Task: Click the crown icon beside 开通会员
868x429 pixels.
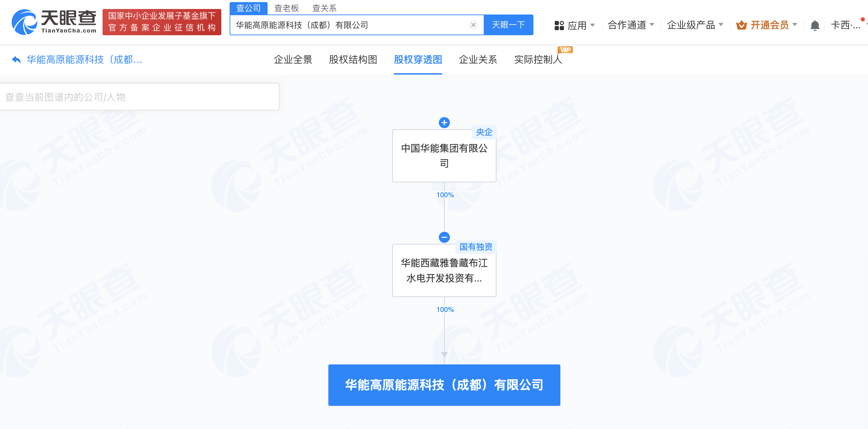Action: pos(741,25)
